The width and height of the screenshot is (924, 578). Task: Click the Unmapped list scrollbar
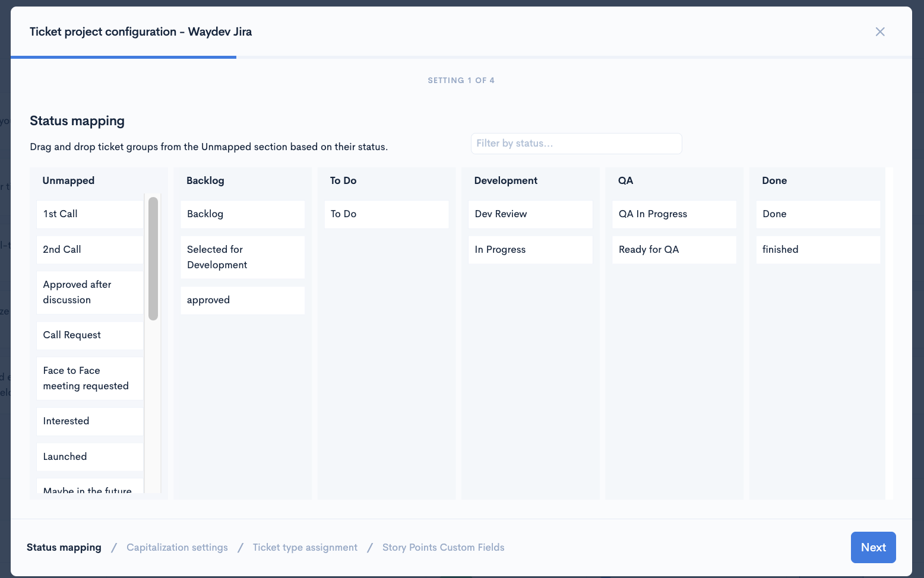(153, 259)
